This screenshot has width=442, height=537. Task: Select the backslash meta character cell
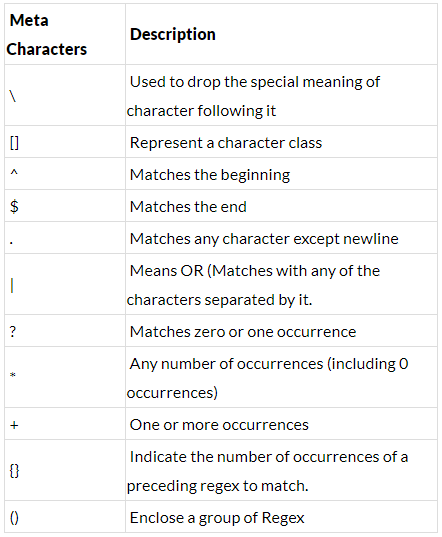[65, 95]
